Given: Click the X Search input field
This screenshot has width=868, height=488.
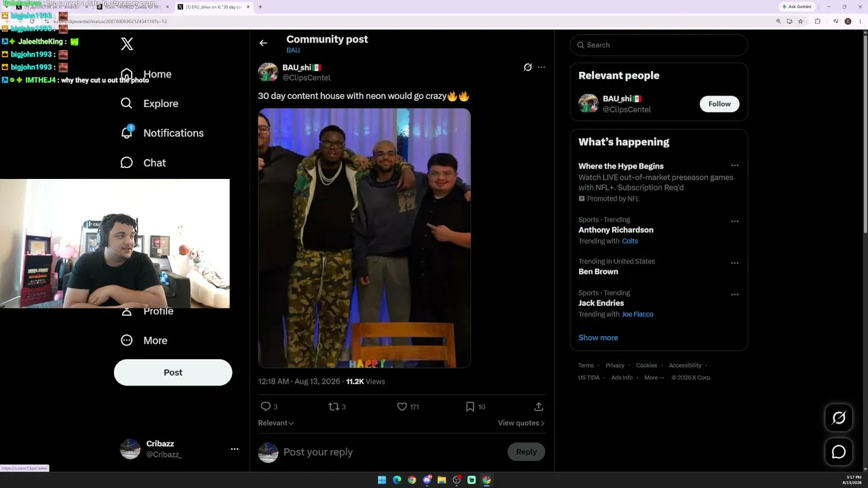Looking at the screenshot, I should [x=659, y=45].
